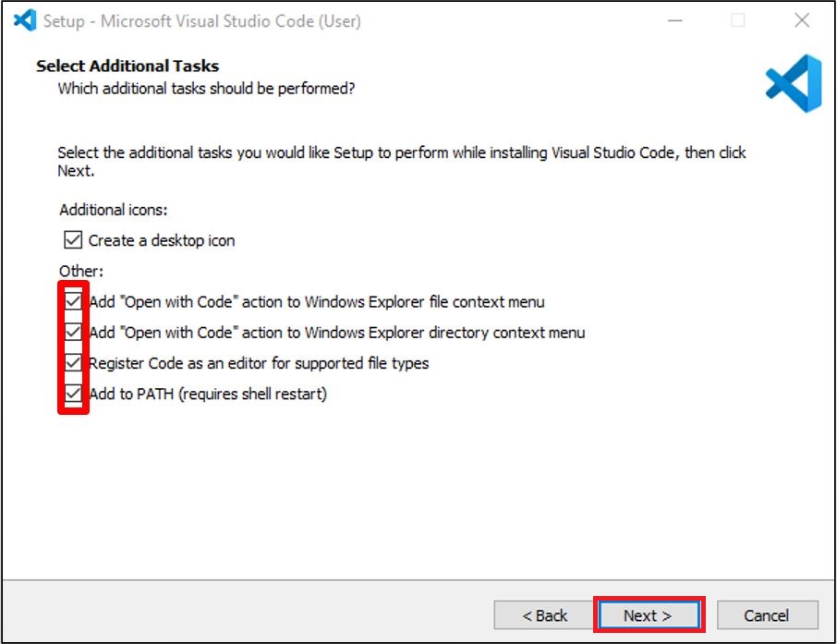Image resolution: width=837 pixels, height=644 pixels.
Task: Click the large VS Code logo
Action: (x=794, y=83)
